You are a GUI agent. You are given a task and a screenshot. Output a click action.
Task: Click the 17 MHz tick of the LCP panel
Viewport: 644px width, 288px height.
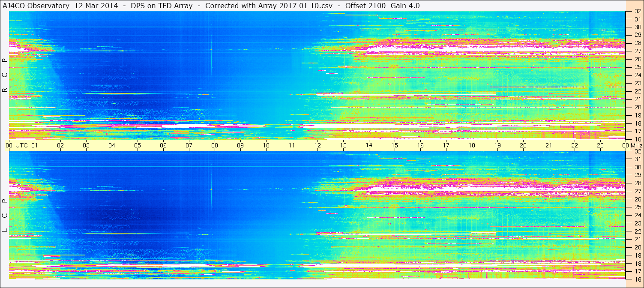coord(638,271)
